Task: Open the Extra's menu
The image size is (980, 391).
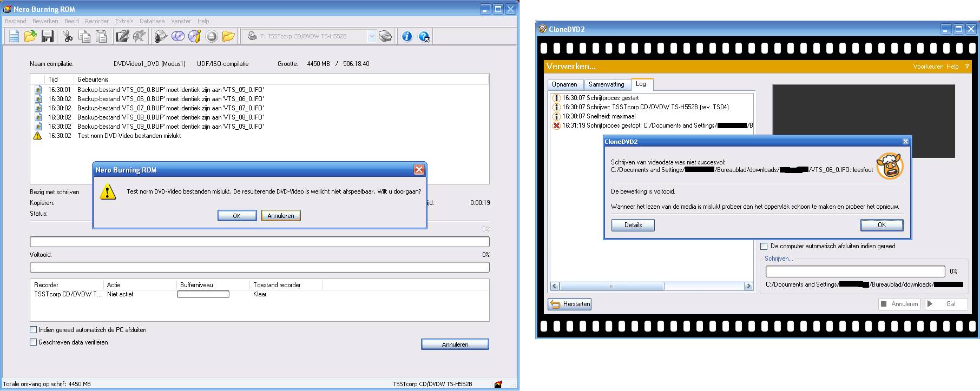Action: tap(124, 21)
